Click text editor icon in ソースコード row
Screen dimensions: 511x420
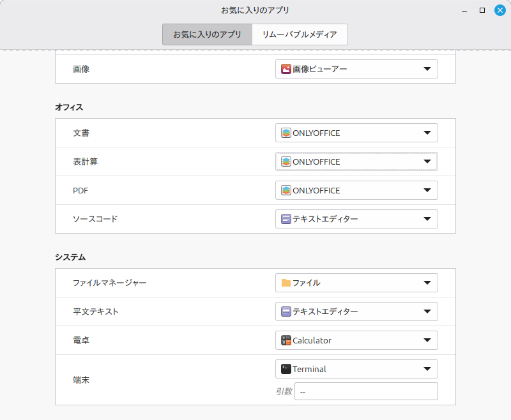click(286, 219)
